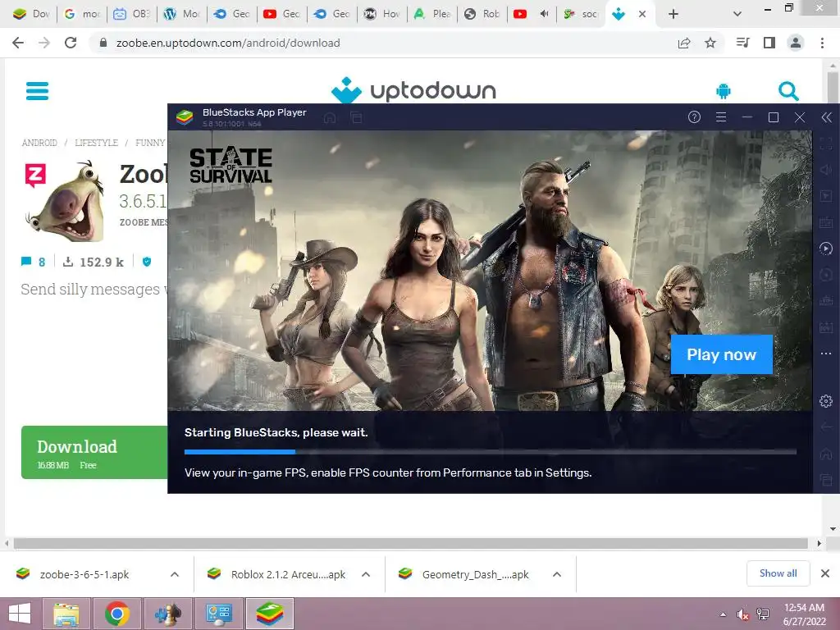
Task: Click the muted volume tray icon
Action: pos(743,614)
